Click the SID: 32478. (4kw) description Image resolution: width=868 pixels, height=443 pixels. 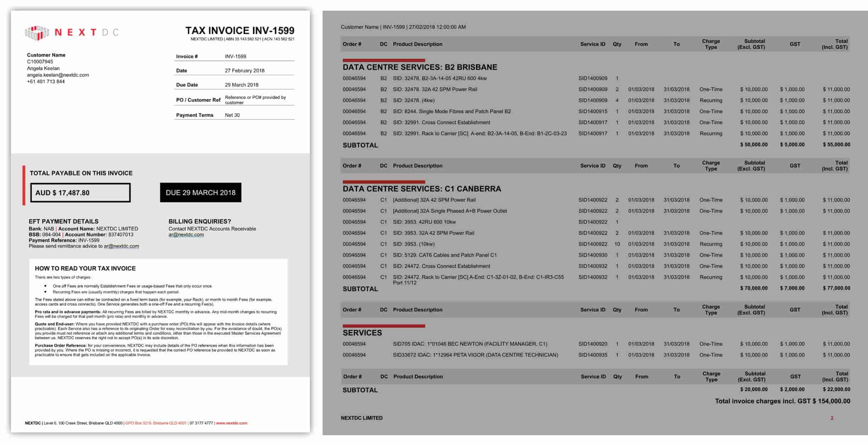(x=414, y=100)
